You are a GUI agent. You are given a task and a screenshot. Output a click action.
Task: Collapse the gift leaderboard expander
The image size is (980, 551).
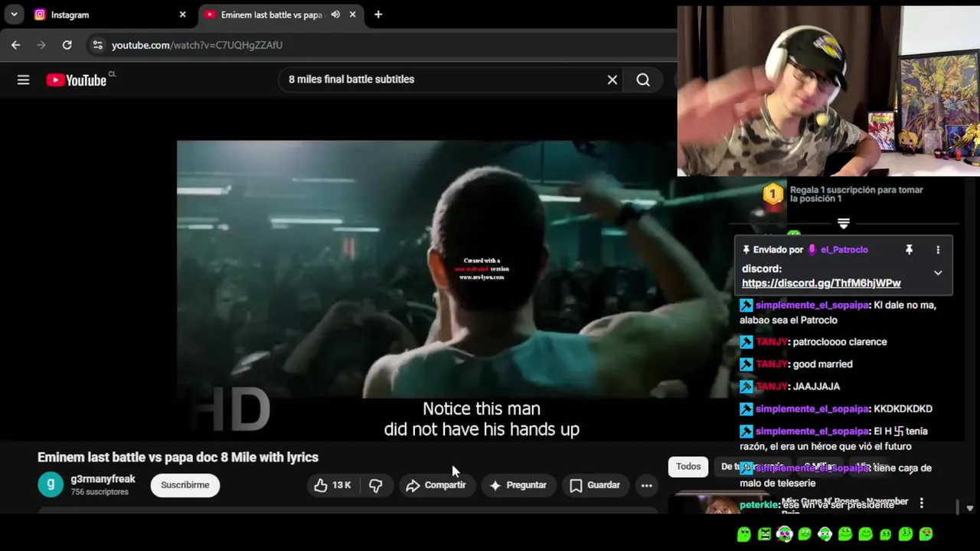[843, 223]
